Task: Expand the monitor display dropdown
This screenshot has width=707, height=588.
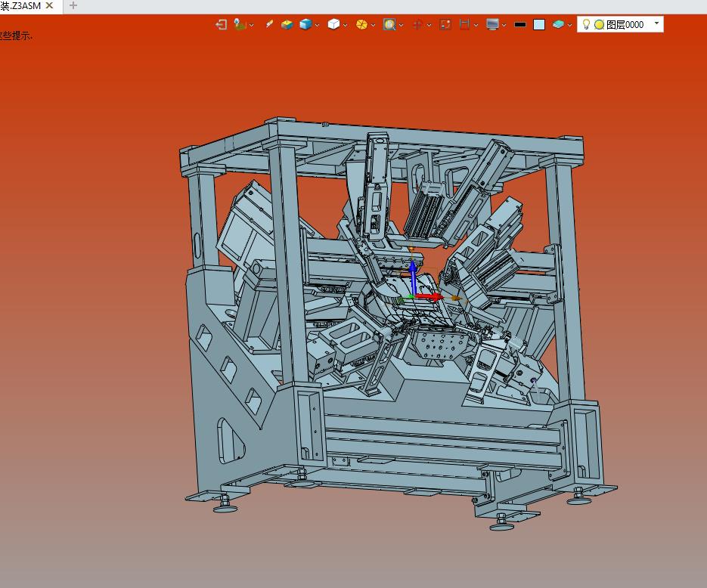Action: pos(504,25)
